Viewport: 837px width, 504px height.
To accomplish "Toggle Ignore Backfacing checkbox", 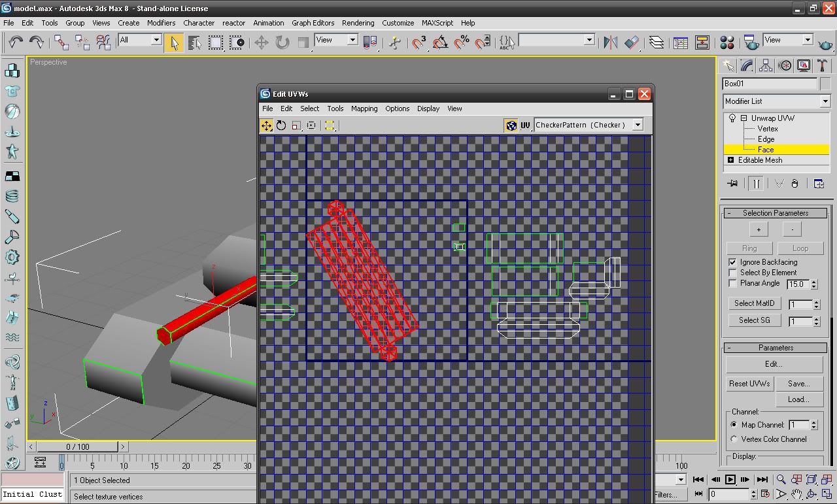I will click(x=732, y=262).
